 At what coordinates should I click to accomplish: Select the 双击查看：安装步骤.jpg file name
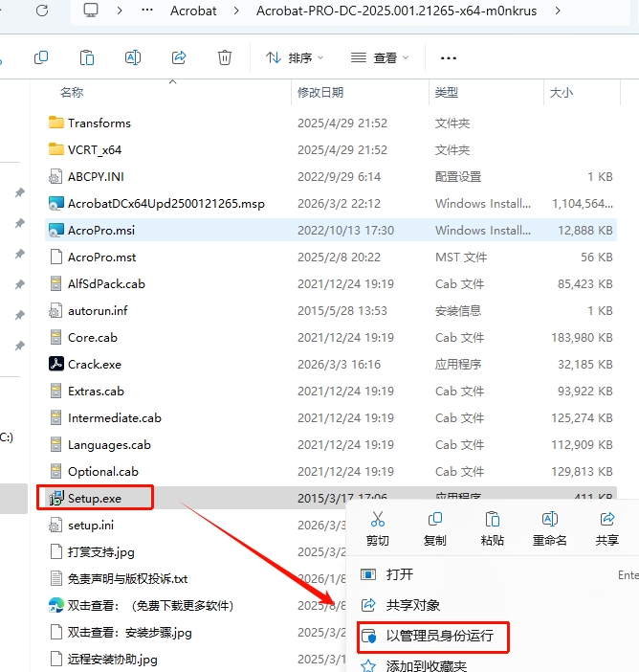pos(130,632)
